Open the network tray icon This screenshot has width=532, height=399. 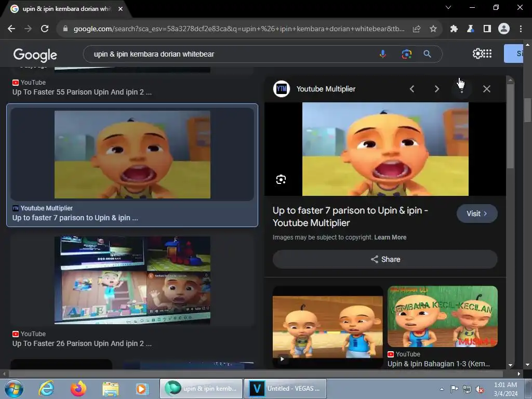(x=467, y=389)
